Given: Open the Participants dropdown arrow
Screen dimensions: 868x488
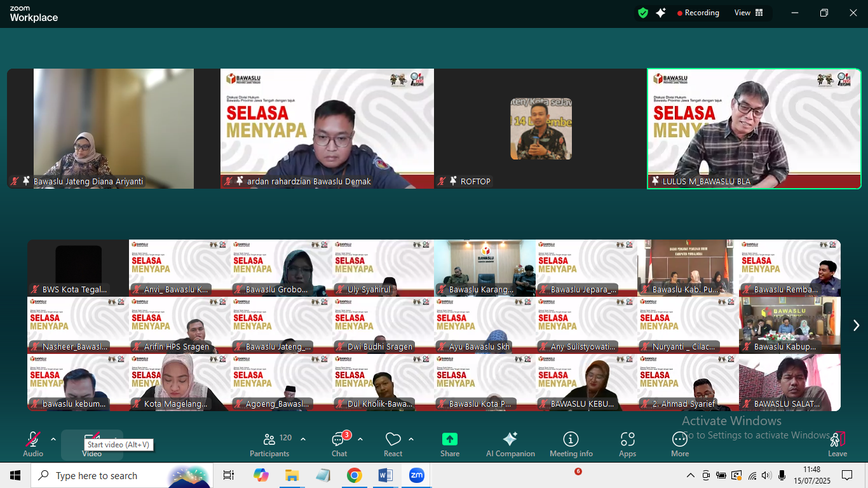Looking at the screenshot, I should click(303, 438).
